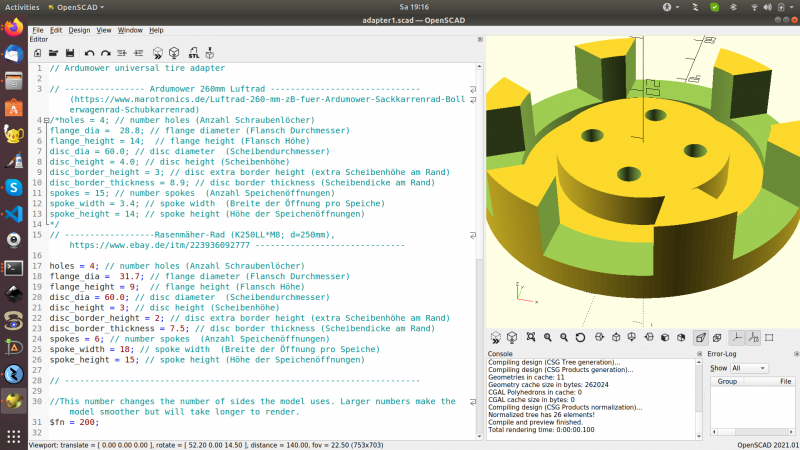
Task: Click Preview icon in the viewport toolbar
Action: [495, 337]
